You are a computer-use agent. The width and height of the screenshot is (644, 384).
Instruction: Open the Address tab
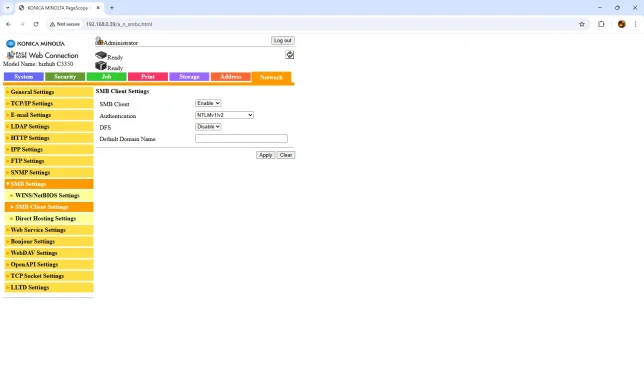231,77
